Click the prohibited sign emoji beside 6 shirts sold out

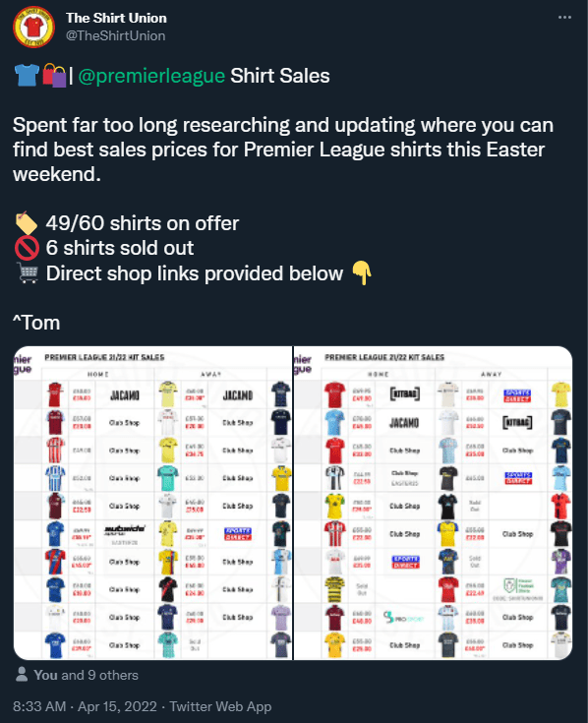click(27, 248)
